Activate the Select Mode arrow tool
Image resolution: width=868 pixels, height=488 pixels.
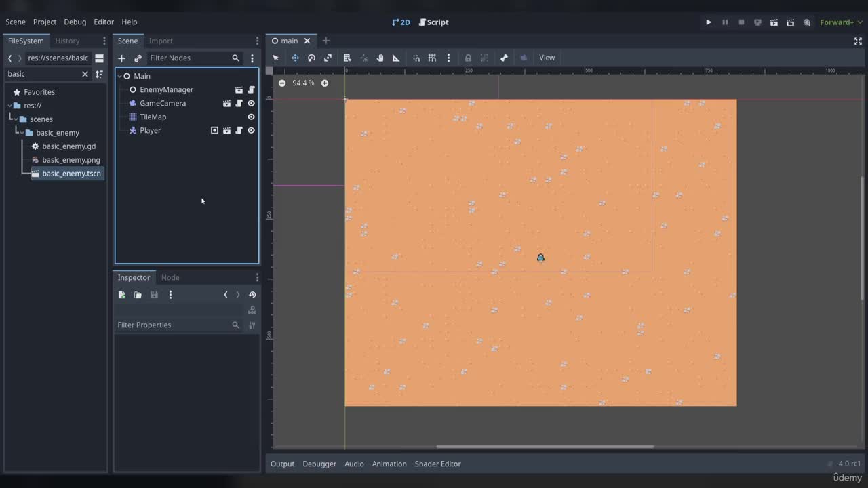coord(275,58)
